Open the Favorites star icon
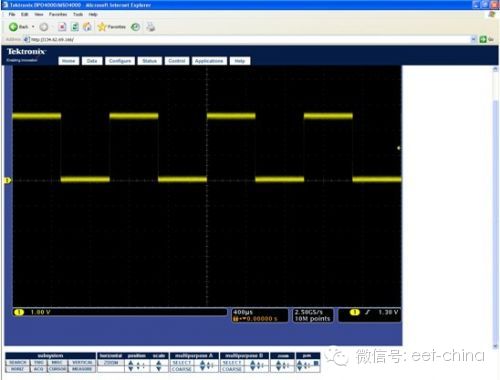Viewport: 500px width, 380px height. [102, 27]
